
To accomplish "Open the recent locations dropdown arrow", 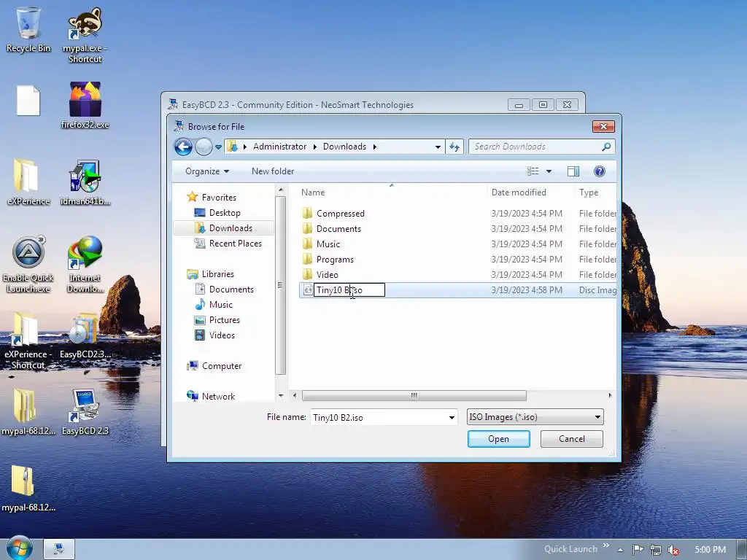I will (218, 147).
